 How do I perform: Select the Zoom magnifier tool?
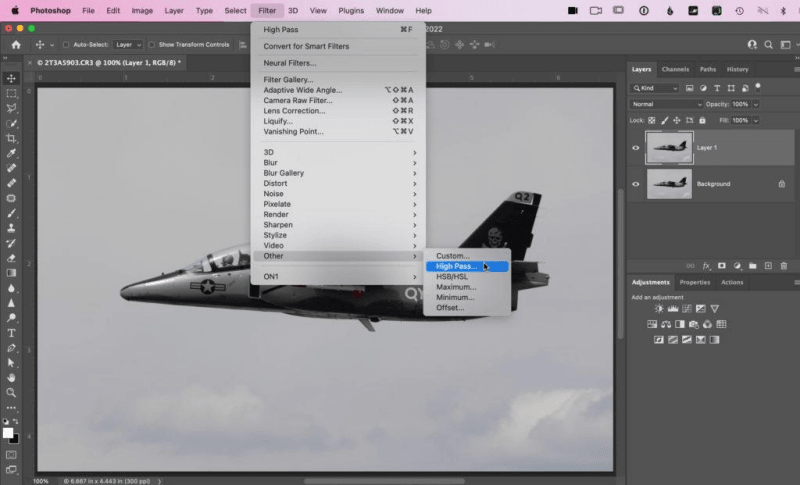pyautogui.click(x=11, y=394)
